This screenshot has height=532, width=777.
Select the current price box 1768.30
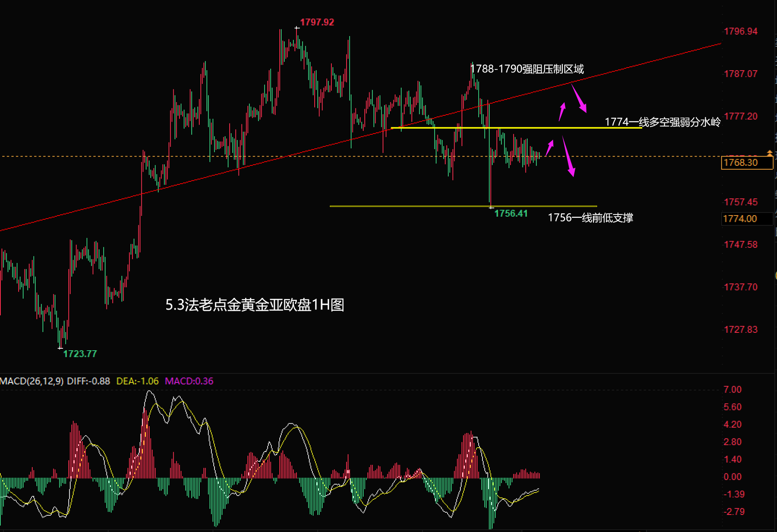(747, 163)
